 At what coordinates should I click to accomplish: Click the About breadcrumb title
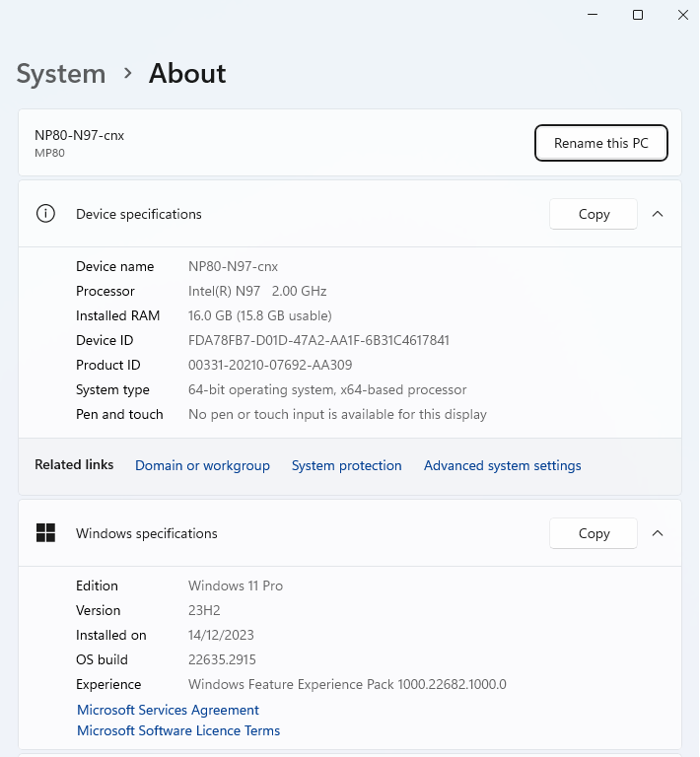[x=187, y=73]
